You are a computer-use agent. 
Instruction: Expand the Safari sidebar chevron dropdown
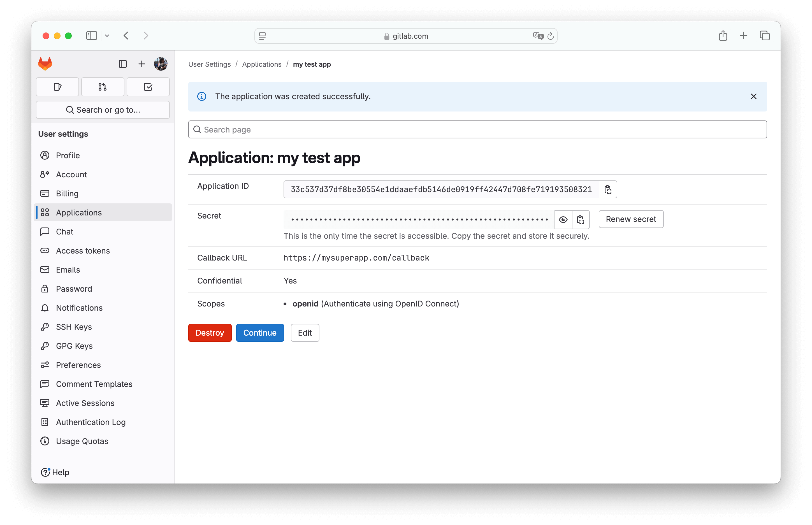pos(107,36)
